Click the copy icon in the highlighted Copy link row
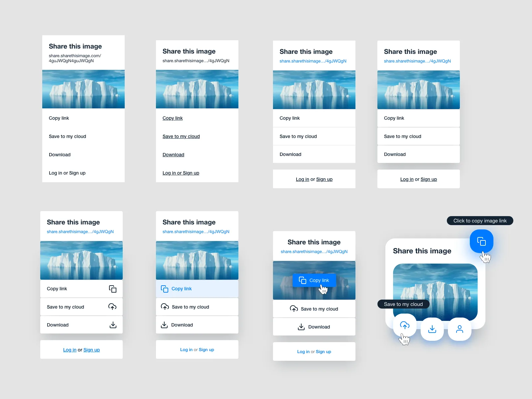The image size is (532, 399). 165,289
